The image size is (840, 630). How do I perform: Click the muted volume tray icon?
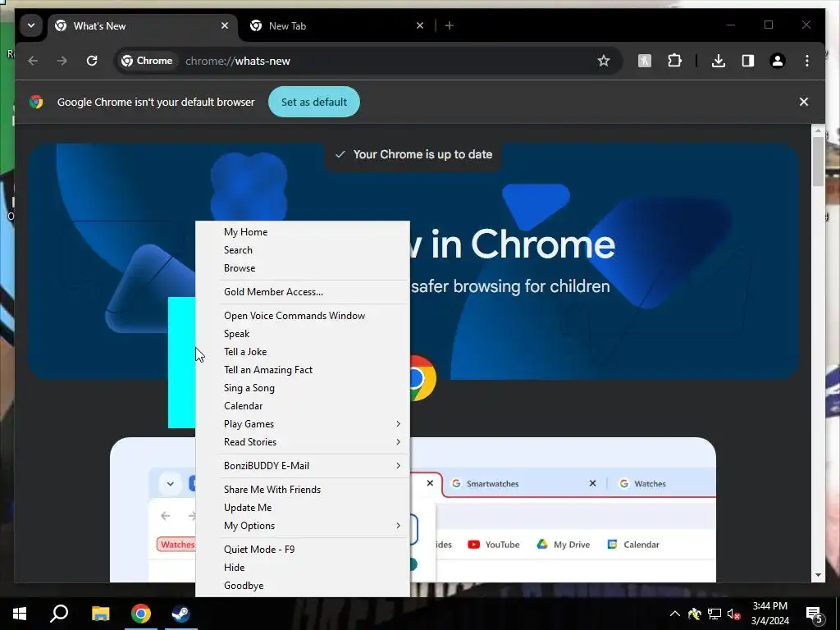click(x=733, y=614)
